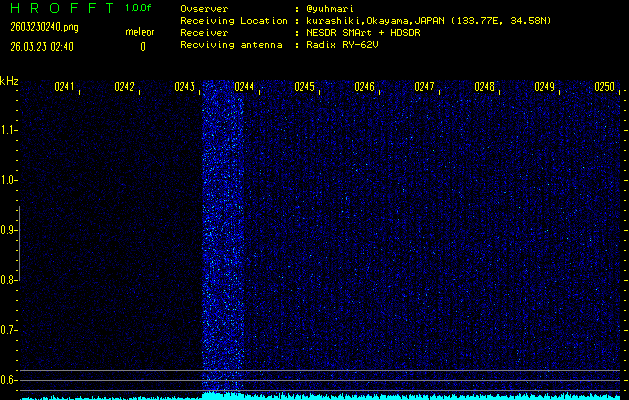
Task: Click the 0247 time marker
Action: tap(424, 87)
